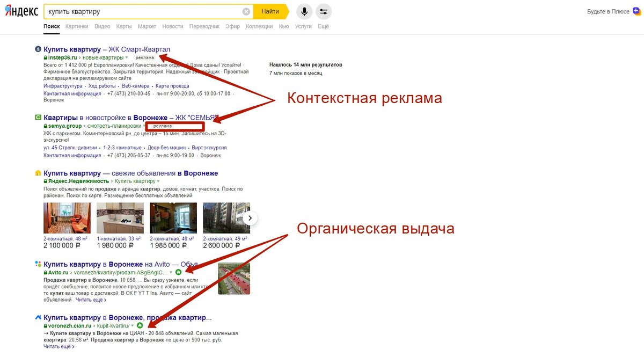Click the Yandex Plus badge icon
The height and width of the screenshot is (357, 644).
click(x=636, y=11)
